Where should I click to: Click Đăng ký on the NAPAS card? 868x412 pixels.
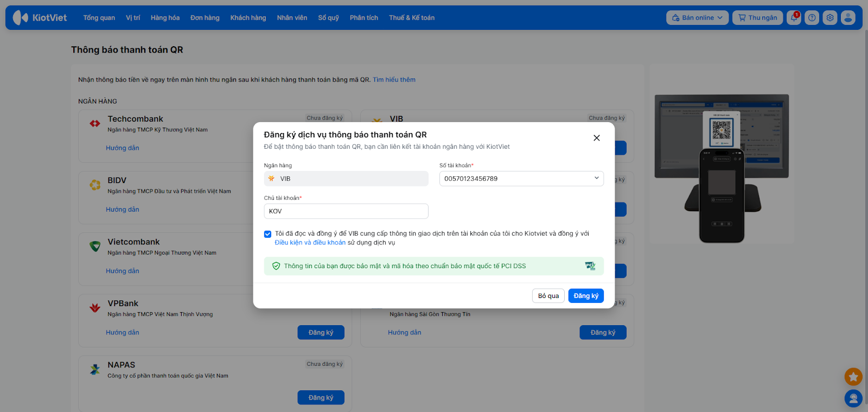click(321, 397)
